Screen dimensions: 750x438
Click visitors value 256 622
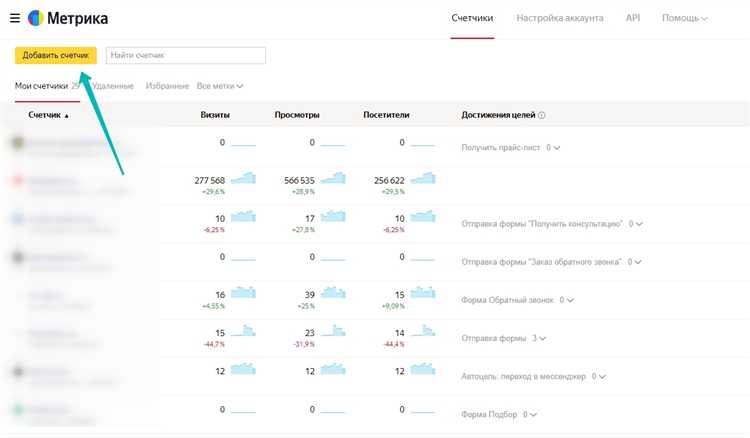tap(389, 181)
